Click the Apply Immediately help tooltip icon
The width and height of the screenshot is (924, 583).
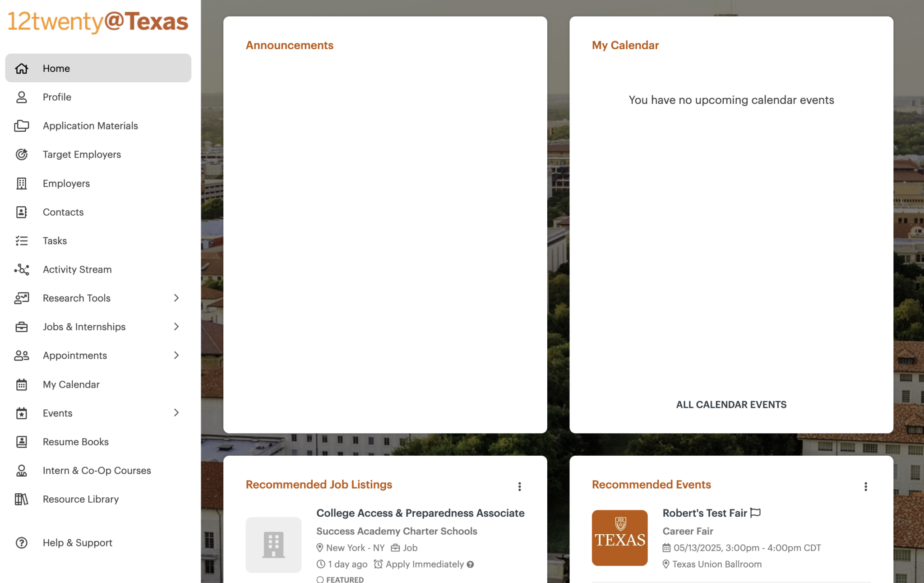point(471,564)
